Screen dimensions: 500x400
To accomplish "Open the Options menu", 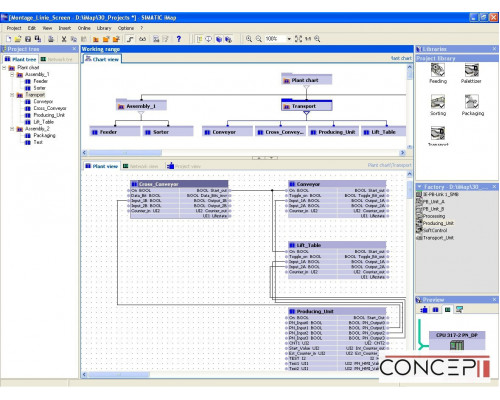I will pyautogui.click(x=126, y=28).
